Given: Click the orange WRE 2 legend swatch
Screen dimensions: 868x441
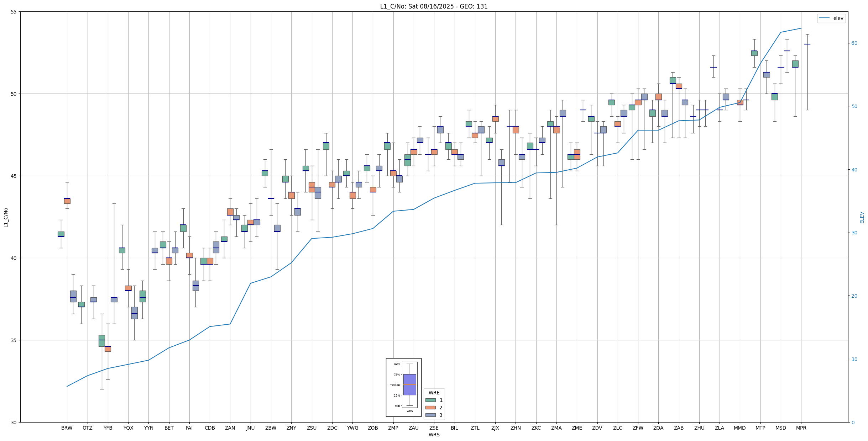Looking at the screenshot, I should [x=430, y=408].
